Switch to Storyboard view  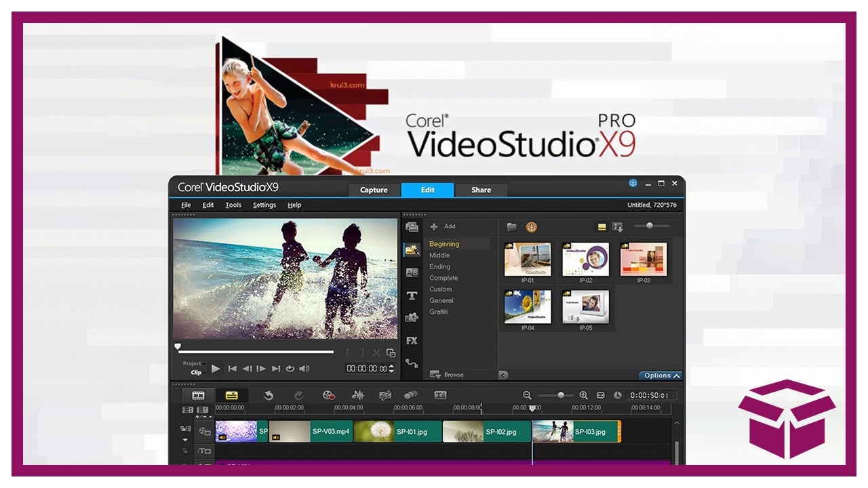coord(198,395)
